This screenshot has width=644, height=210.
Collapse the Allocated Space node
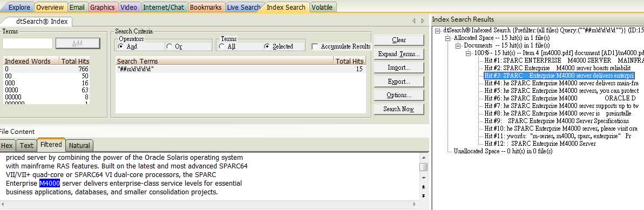[448, 38]
